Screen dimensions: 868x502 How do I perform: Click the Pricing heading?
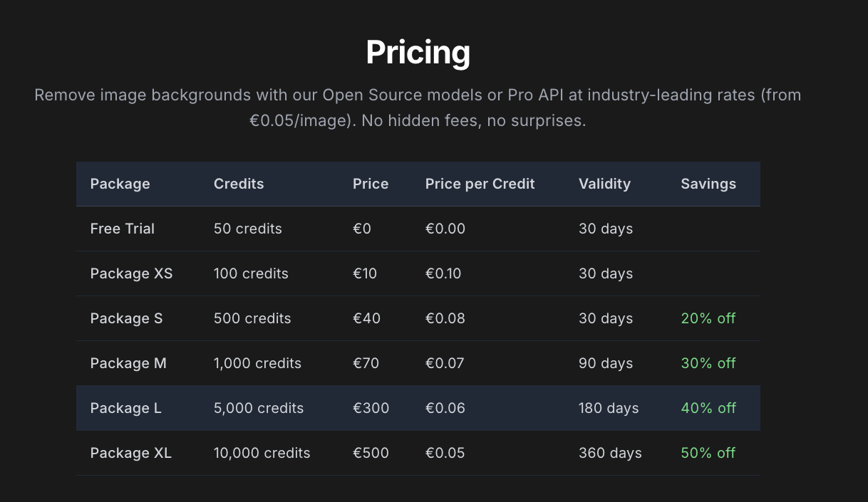[418, 53]
